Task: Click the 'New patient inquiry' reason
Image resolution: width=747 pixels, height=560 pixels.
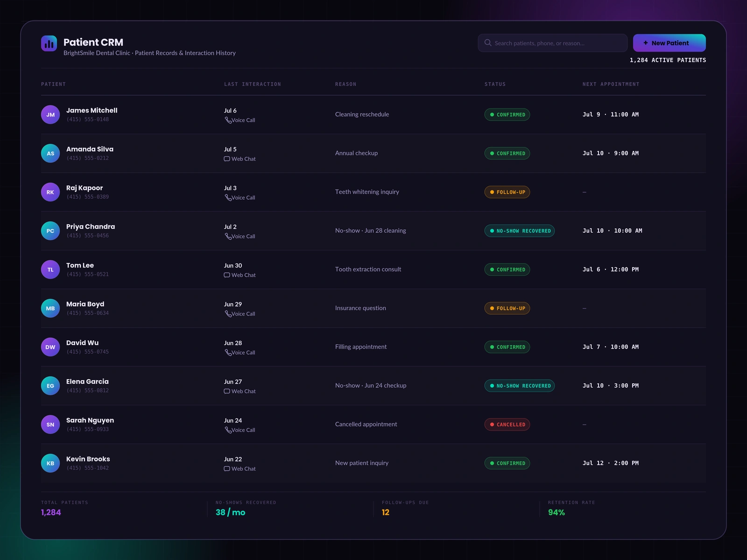Action: coord(362,463)
